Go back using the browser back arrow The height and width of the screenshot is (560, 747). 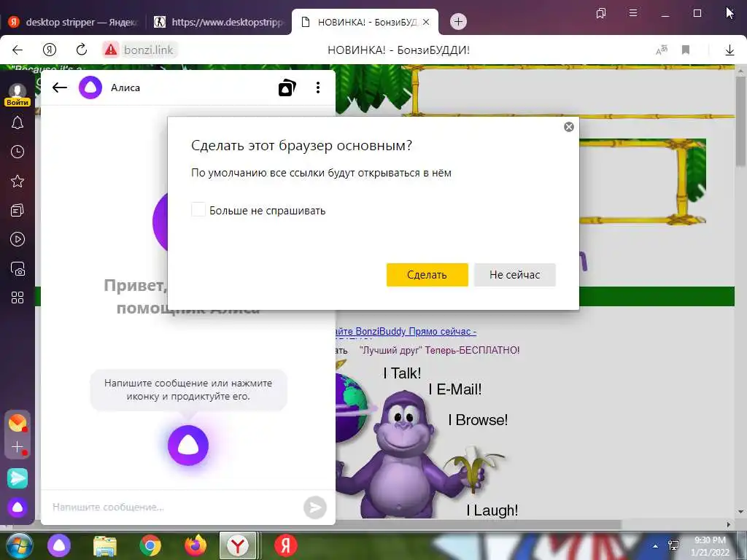(18, 50)
